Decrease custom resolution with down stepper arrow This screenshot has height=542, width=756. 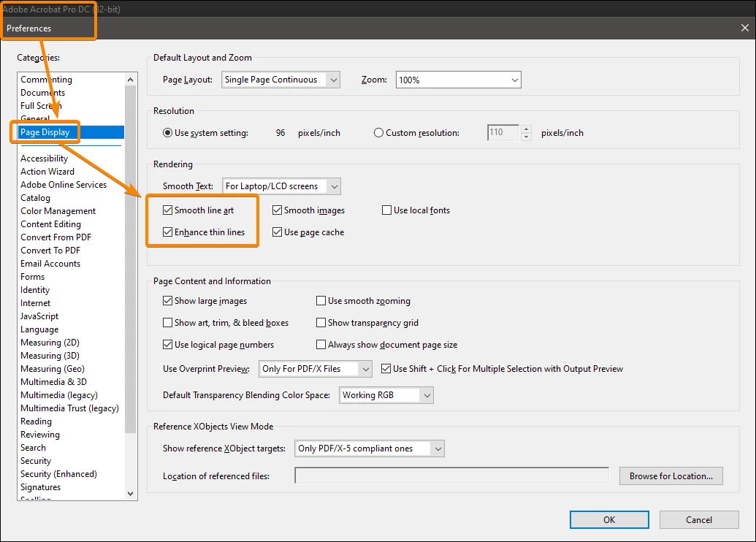click(x=527, y=137)
